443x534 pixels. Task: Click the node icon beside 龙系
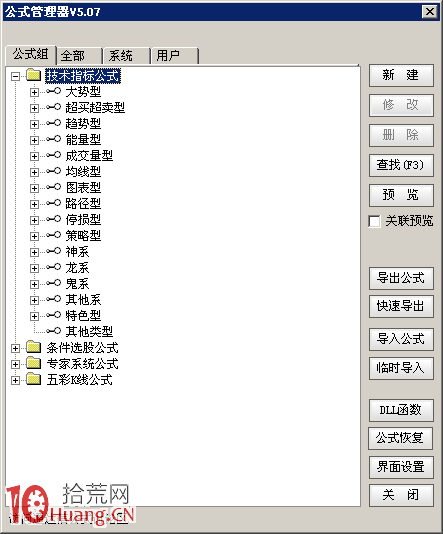[x=53, y=267]
